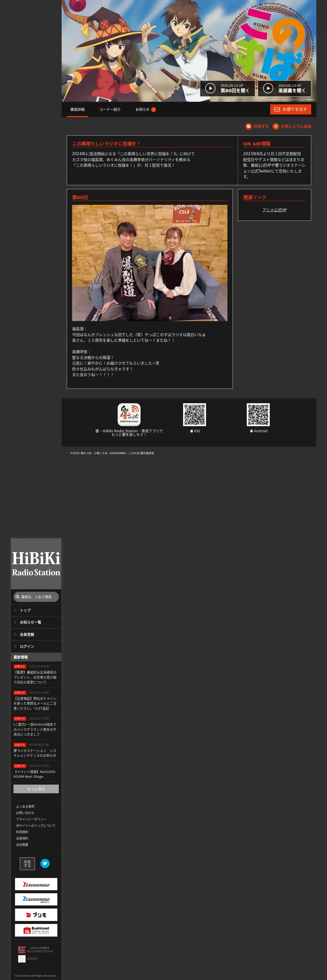Click the HiBiKi Radio Station app icon
Viewport: 327px width, 980px height.
(x=129, y=414)
